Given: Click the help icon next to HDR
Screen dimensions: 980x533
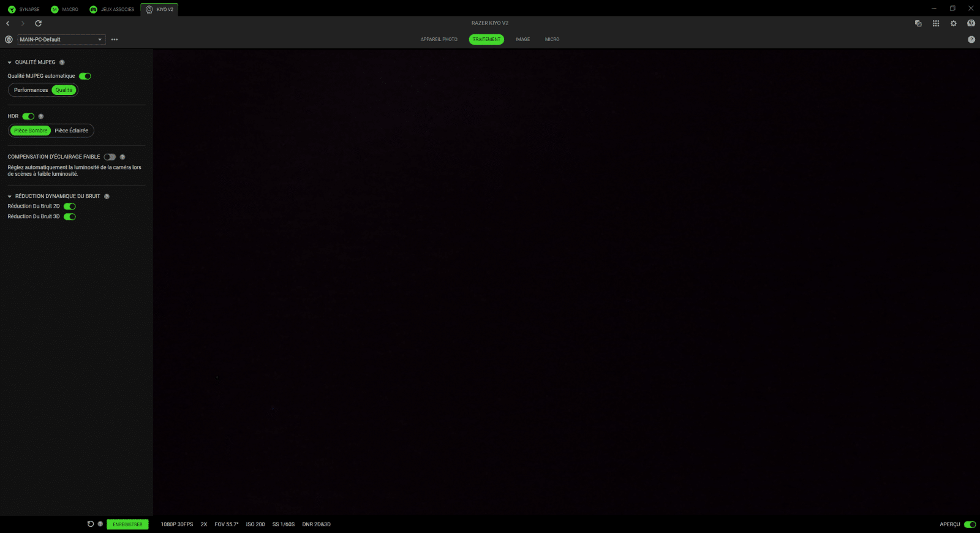Looking at the screenshot, I should [41, 116].
